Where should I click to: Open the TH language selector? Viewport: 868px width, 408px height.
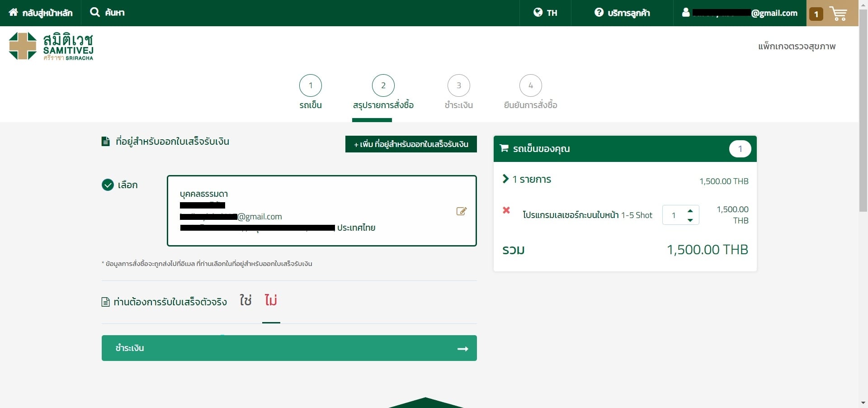pyautogui.click(x=545, y=13)
